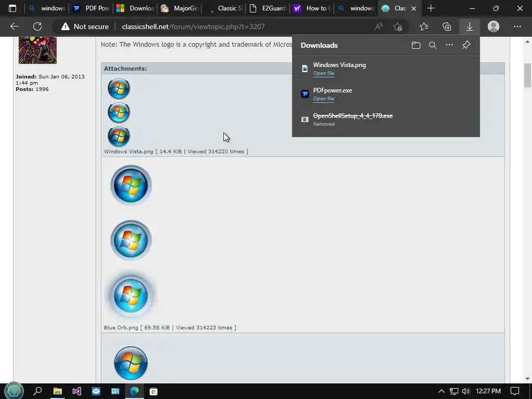Search downloads with magnifier icon

point(433,45)
